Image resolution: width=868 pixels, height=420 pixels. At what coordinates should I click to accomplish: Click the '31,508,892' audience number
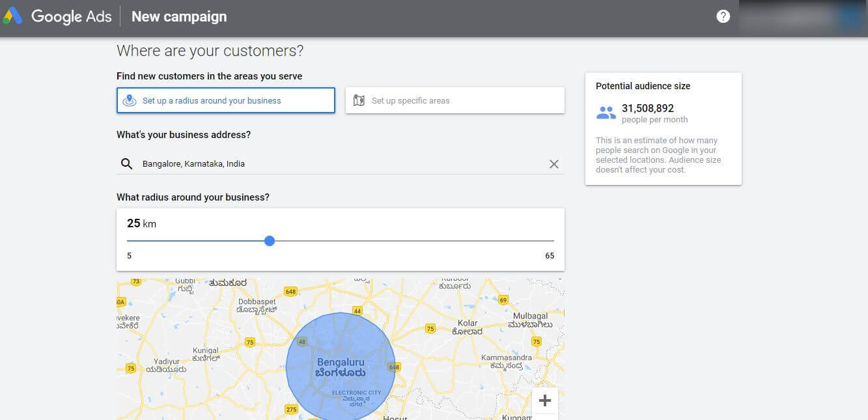tap(648, 108)
